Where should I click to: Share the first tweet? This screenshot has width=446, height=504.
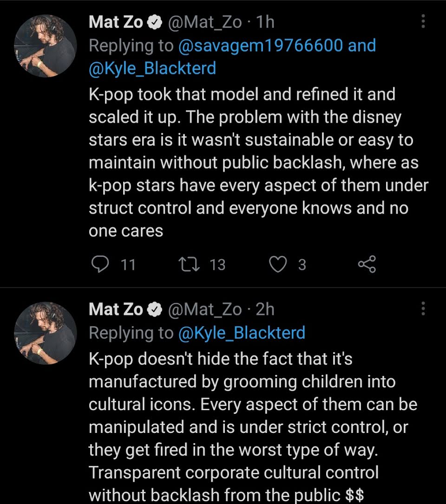(x=367, y=264)
